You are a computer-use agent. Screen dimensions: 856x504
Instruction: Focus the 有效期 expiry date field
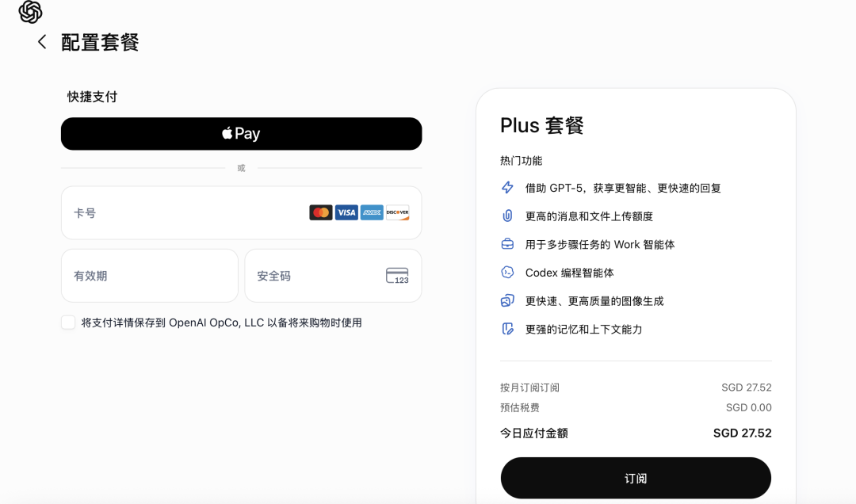pyautogui.click(x=150, y=276)
